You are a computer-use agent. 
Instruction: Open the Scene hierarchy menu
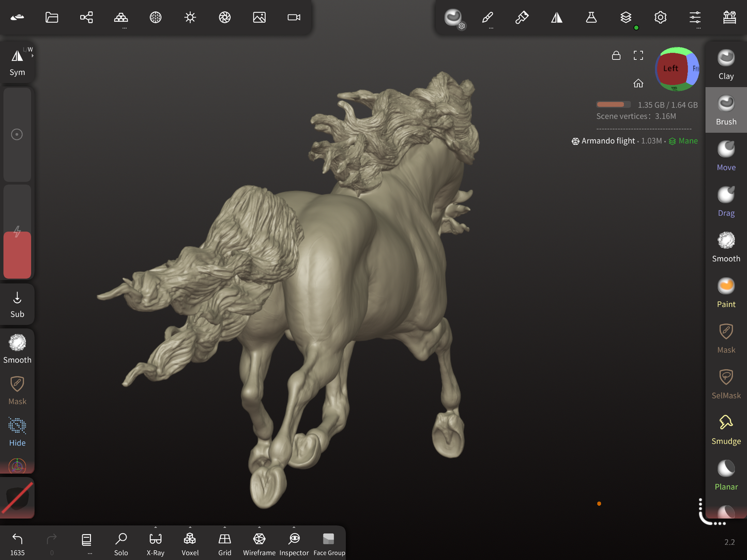tap(86, 18)
